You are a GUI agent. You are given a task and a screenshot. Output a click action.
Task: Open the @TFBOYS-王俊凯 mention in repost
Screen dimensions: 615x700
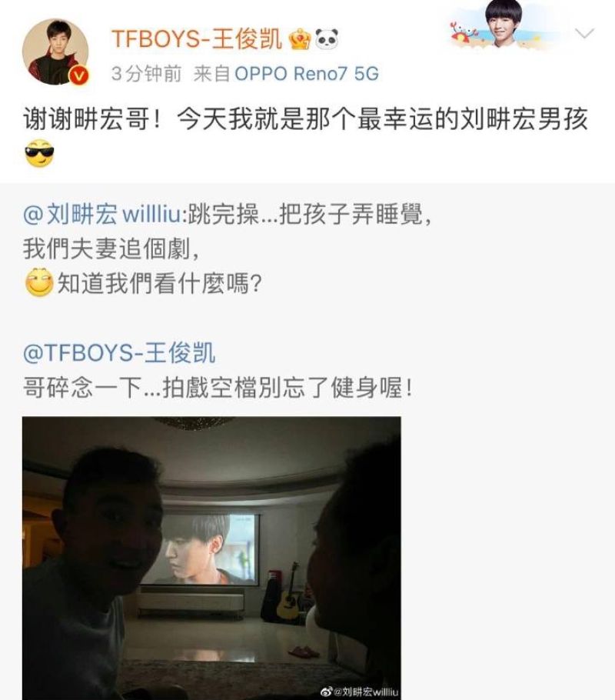point(119,352)
